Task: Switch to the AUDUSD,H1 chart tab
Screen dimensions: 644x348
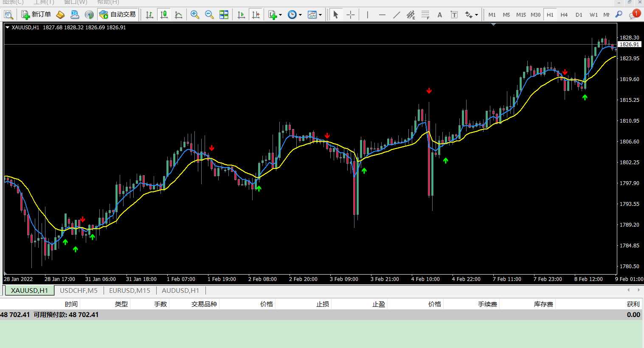Action: click(x=180, y=290)
